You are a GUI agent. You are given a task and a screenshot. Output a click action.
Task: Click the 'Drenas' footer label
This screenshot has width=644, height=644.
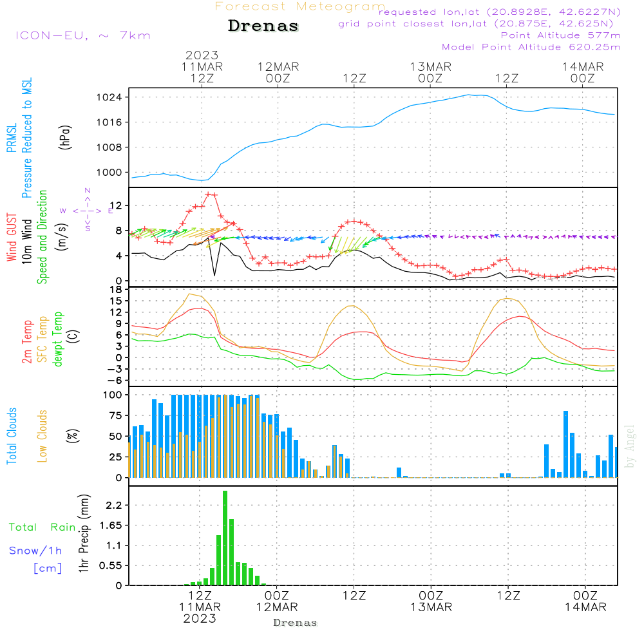pyautogui.click(x=296, y=623)
